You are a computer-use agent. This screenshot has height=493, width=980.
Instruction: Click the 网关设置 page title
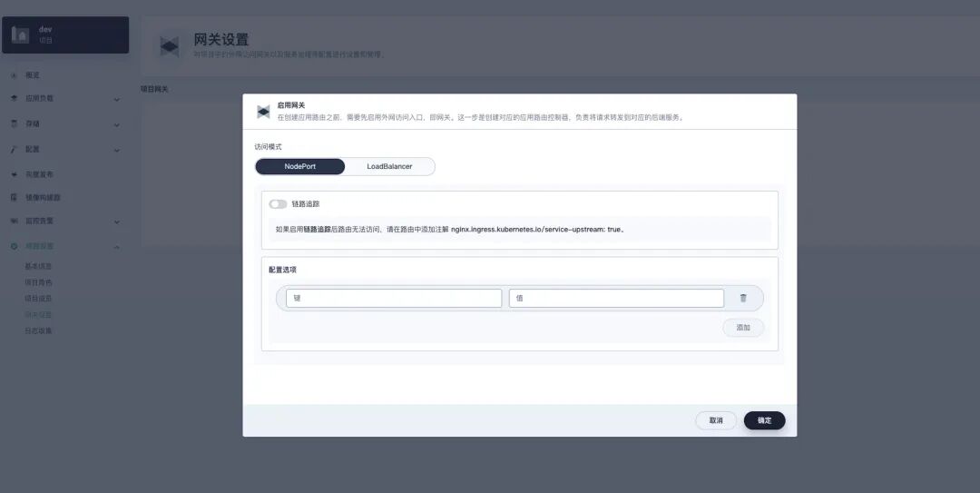[221, 39]
